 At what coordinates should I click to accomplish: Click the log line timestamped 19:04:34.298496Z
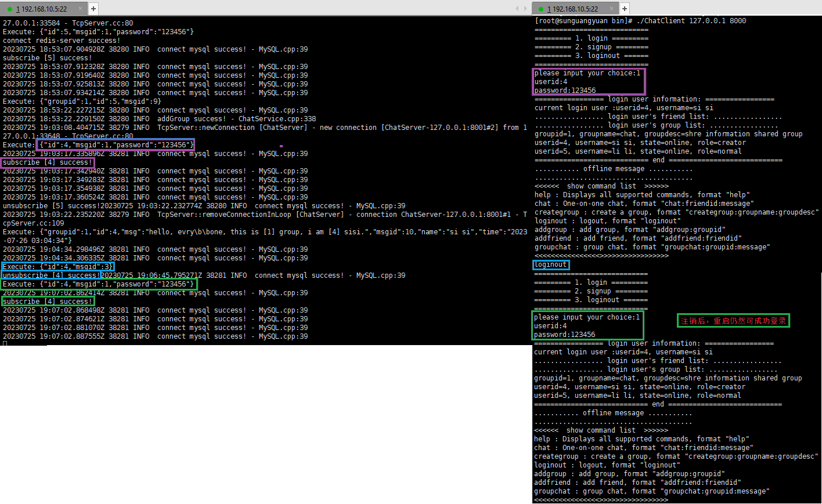tap(156, 249)
